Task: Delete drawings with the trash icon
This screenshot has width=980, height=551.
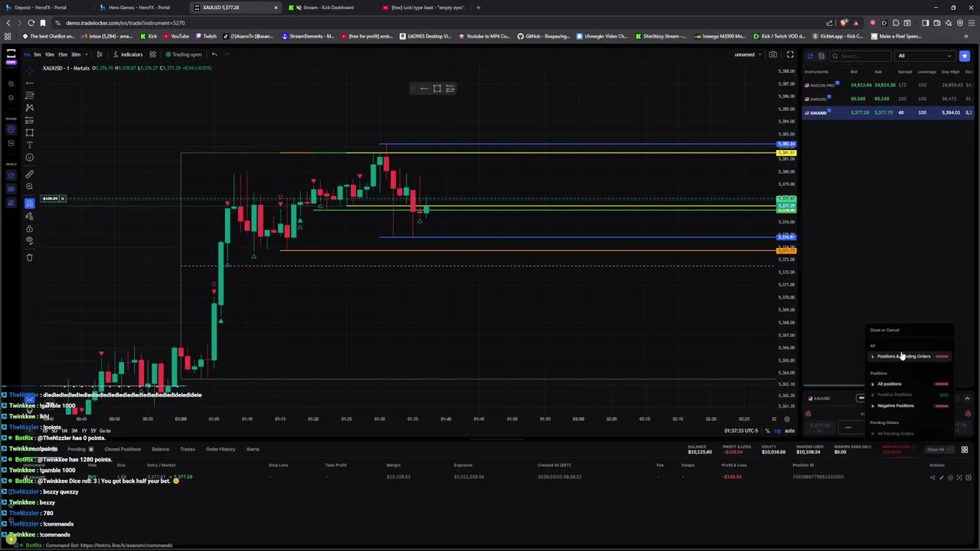Action: (30, 257)
